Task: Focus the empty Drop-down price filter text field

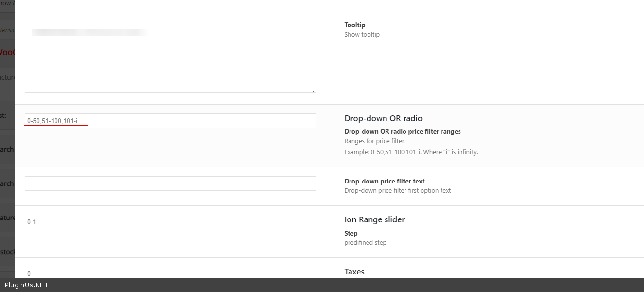Action: point(170,183)
